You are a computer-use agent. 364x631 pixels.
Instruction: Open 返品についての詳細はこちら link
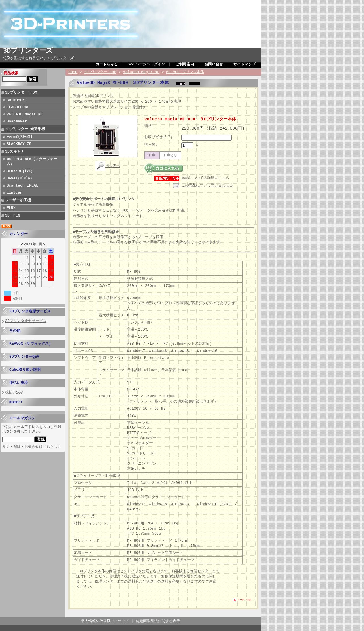coord(205,178)
